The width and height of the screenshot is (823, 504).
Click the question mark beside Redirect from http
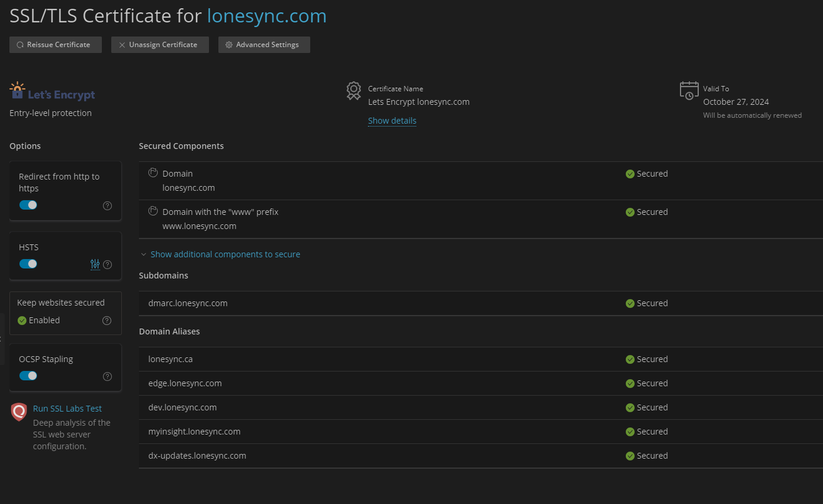107,205
